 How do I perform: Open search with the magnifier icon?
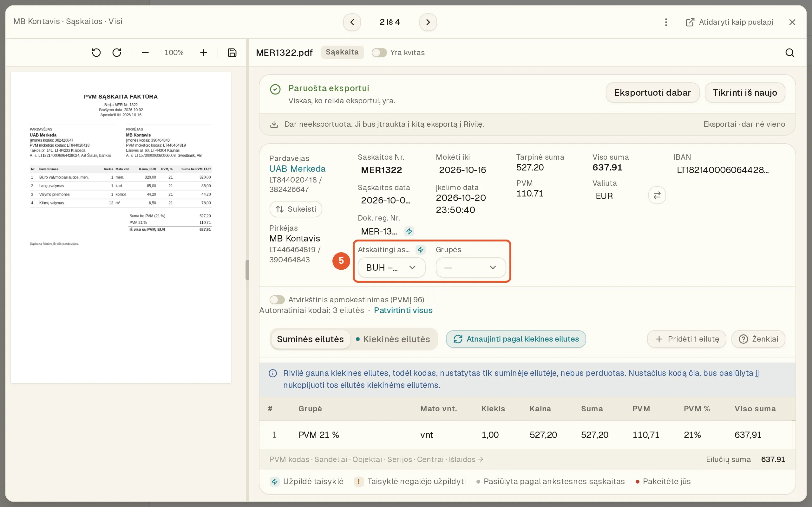coord(789,53)
